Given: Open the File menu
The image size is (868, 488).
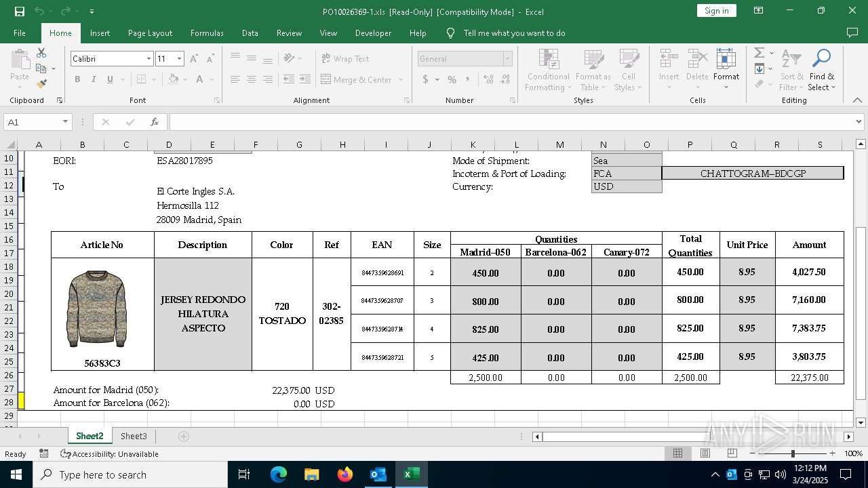Looking at the screenshot, I should pyautogui.click(x=20, y=33).
